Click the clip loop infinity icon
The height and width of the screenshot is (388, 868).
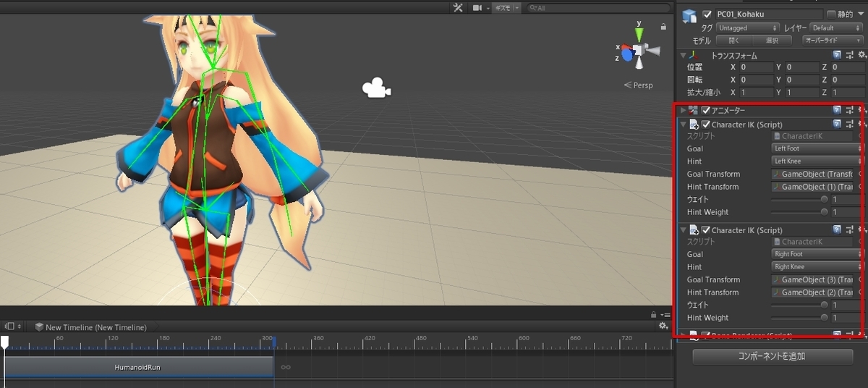[x=286, y=367]
